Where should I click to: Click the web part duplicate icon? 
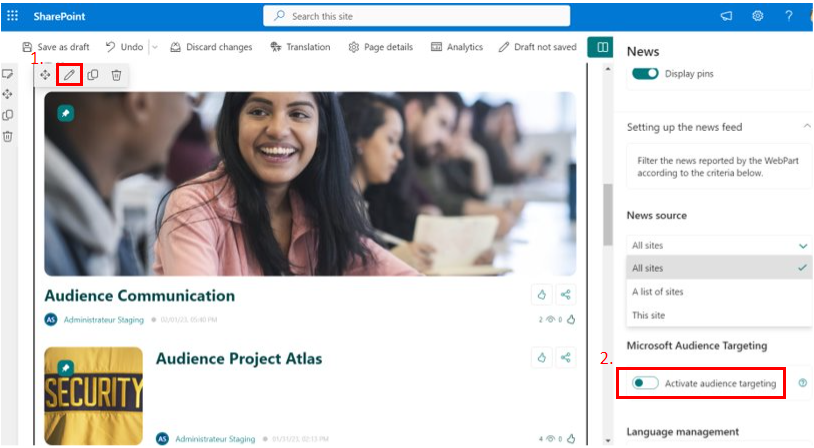click(93, 75)
